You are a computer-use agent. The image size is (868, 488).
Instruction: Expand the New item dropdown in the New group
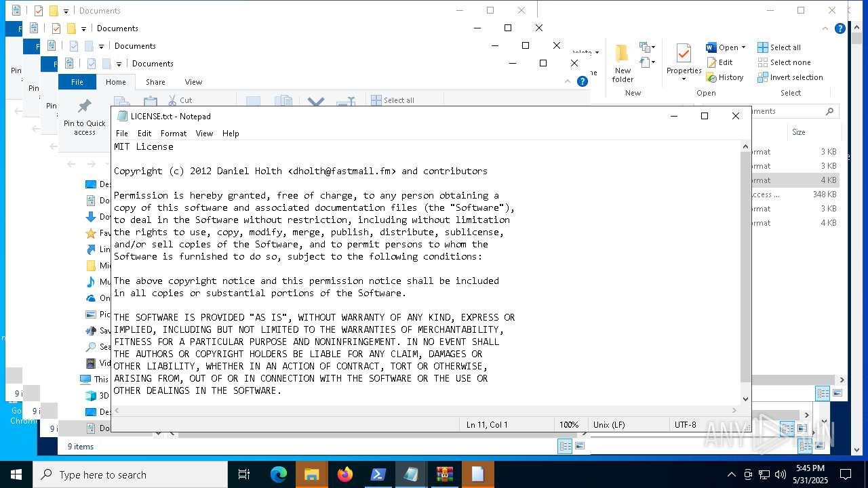pos(653,47)
